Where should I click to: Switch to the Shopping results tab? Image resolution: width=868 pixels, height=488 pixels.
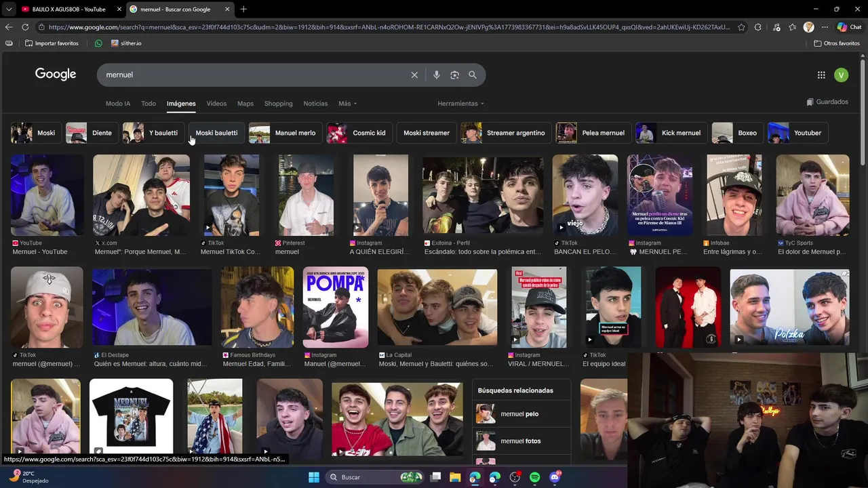(x=279, y=104)
